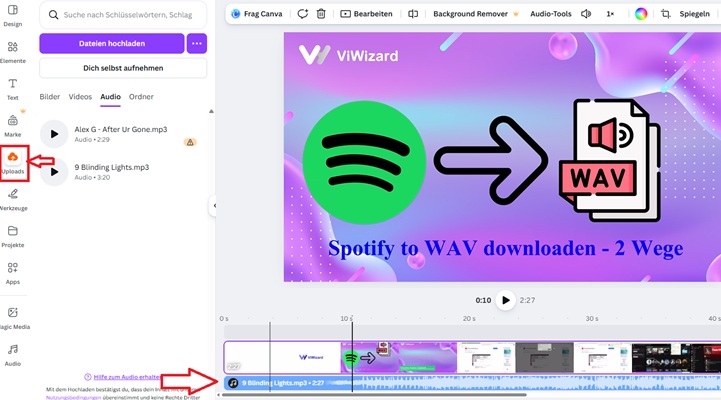Click the dark screenshot clip at timeline end
The width and height of the screenshot is (721, 400).
coord(706,357)
